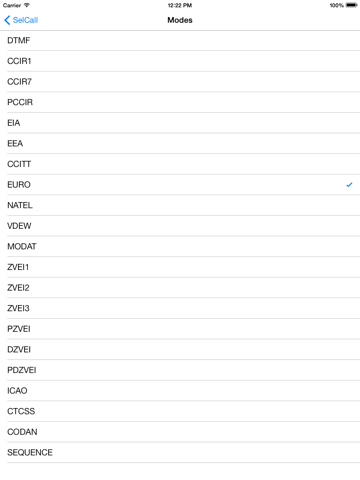Image resolution: width=360 pixels, height=480 pixels.
Task: Select CCITT from the list
Action: (180, 164)
